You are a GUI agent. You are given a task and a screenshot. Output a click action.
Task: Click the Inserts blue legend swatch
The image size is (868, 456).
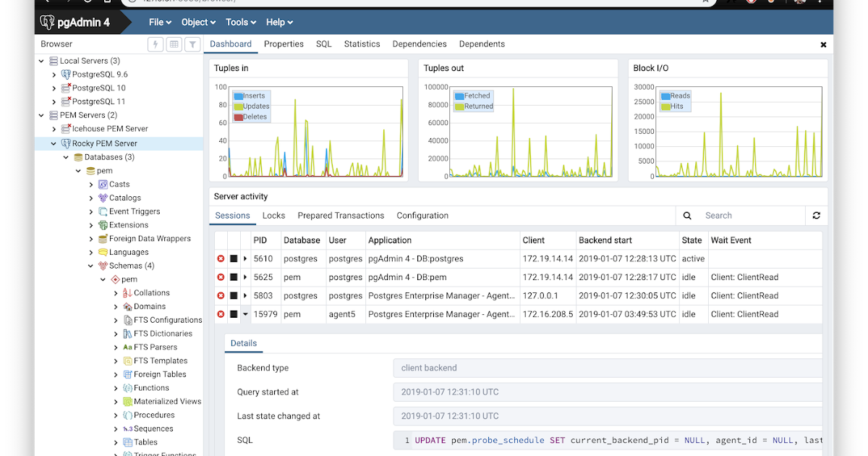pyautogui.click(x=238, y=96)
